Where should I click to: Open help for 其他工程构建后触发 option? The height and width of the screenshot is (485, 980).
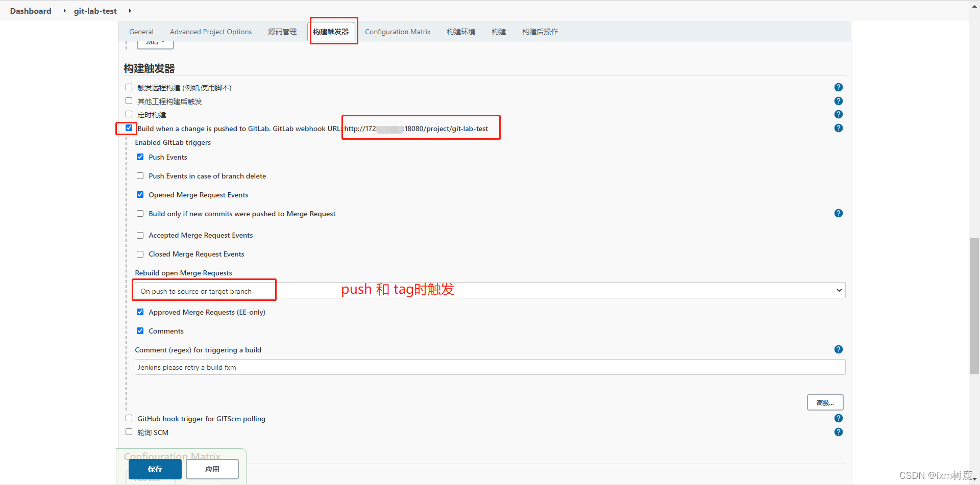click(x=838, y=101)
